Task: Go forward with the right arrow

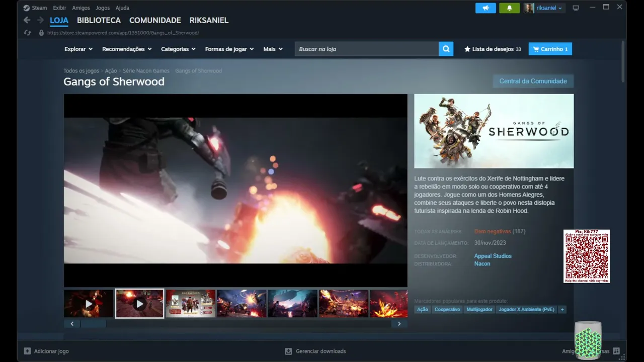Action: [40, 20]
